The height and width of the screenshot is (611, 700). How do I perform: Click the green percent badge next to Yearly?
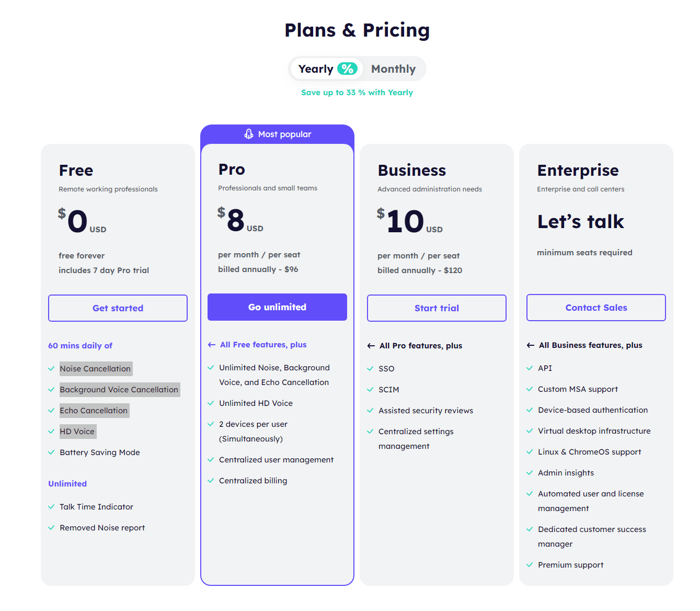coord(347,69)
